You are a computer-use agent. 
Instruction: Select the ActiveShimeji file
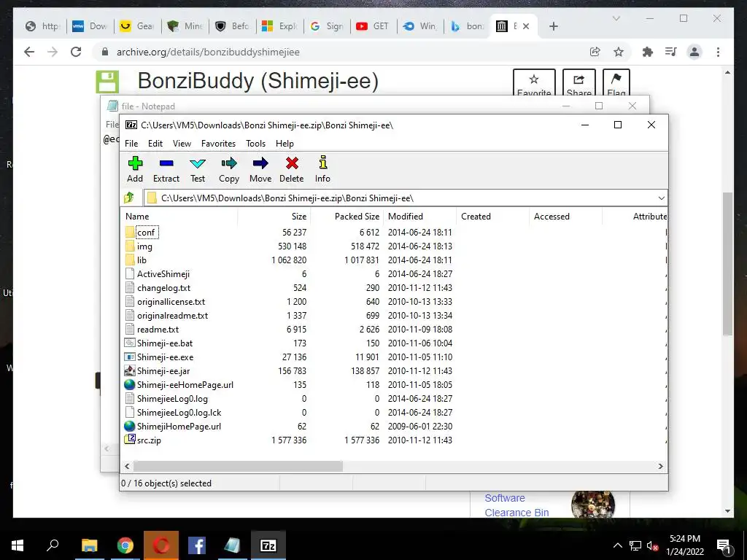158,274
